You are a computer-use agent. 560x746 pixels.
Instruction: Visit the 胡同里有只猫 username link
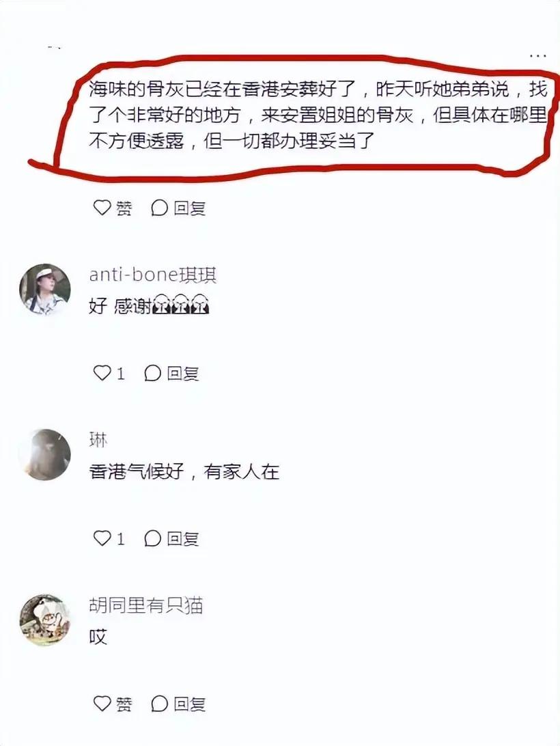(146, 605)
